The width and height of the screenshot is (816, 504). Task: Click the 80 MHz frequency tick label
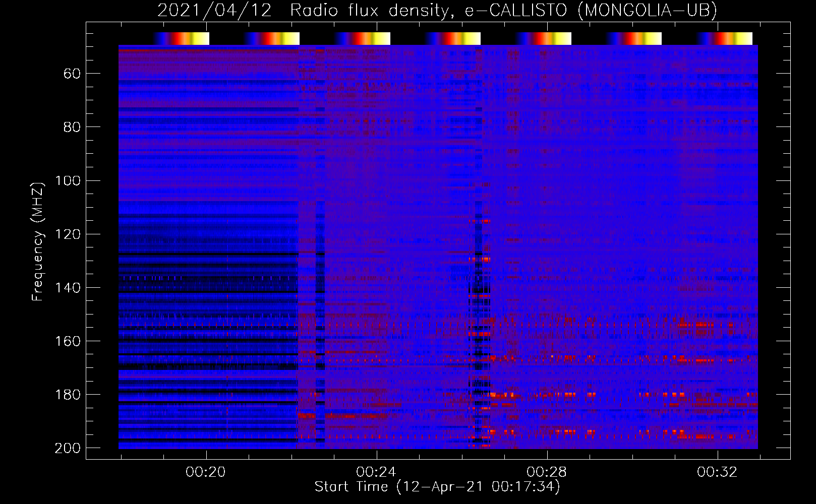click(x=72, y=128)
